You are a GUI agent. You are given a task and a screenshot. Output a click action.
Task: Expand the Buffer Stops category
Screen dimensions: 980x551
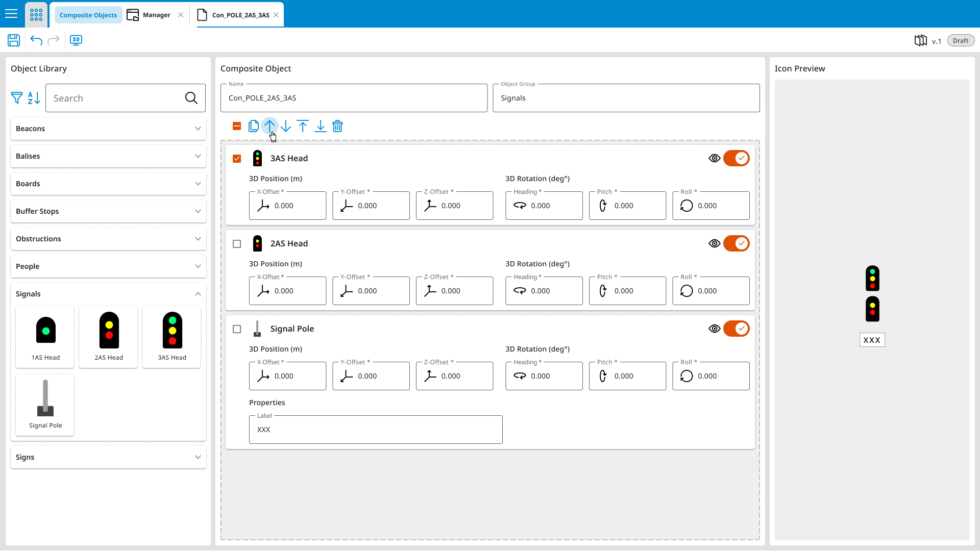(108, 211)
